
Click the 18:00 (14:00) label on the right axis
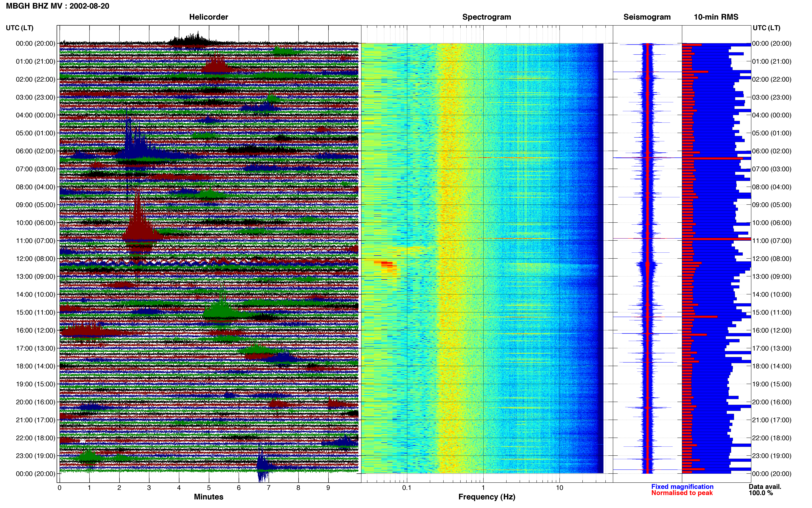pos(772,366)
